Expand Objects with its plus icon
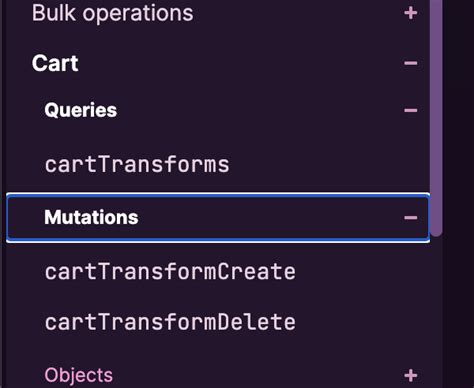Image resolution: width=474 pixels, height=388 pixels. (410, 375)
